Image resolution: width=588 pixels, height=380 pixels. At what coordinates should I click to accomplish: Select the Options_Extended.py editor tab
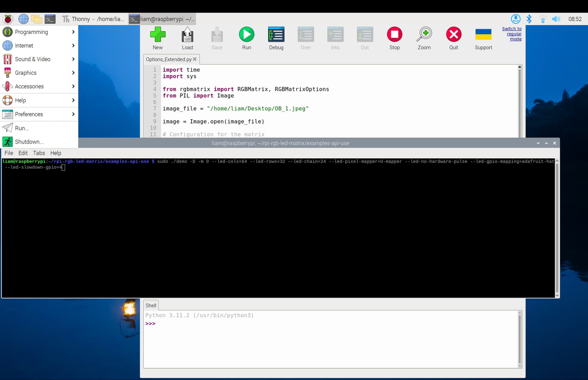[x=168, y=59]
